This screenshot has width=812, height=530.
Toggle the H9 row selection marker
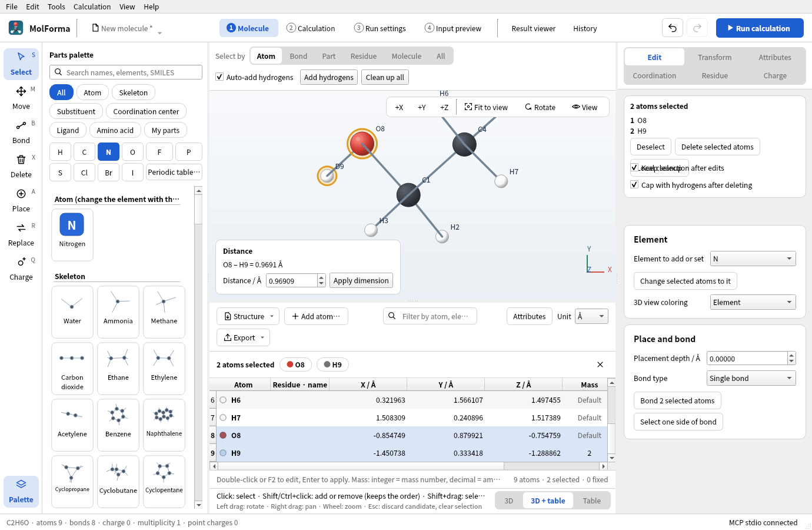pos(223,453)
